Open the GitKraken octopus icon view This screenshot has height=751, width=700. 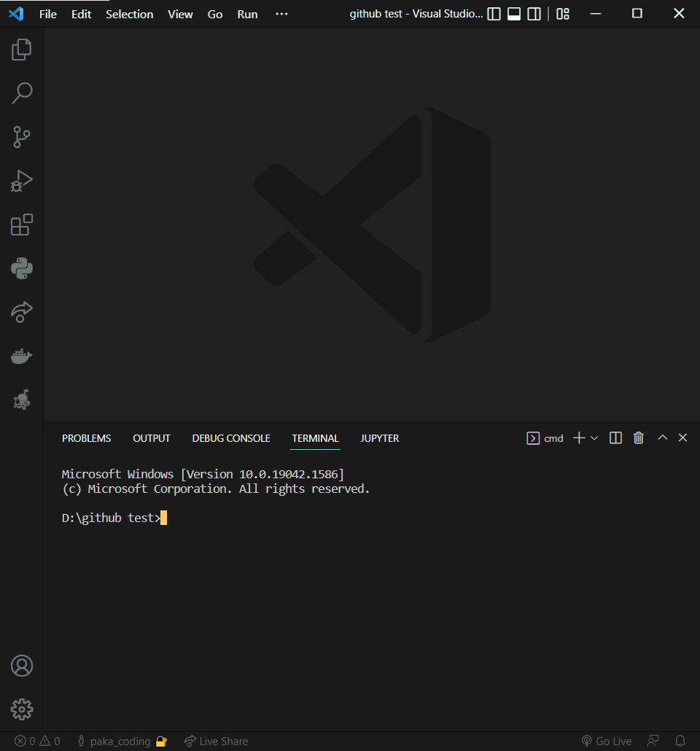click(22, 400)
